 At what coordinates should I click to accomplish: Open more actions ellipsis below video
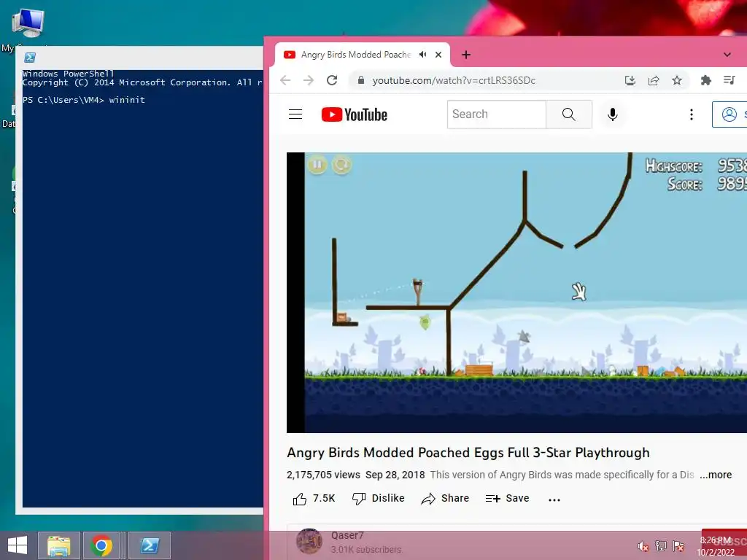tap(554, 499)
